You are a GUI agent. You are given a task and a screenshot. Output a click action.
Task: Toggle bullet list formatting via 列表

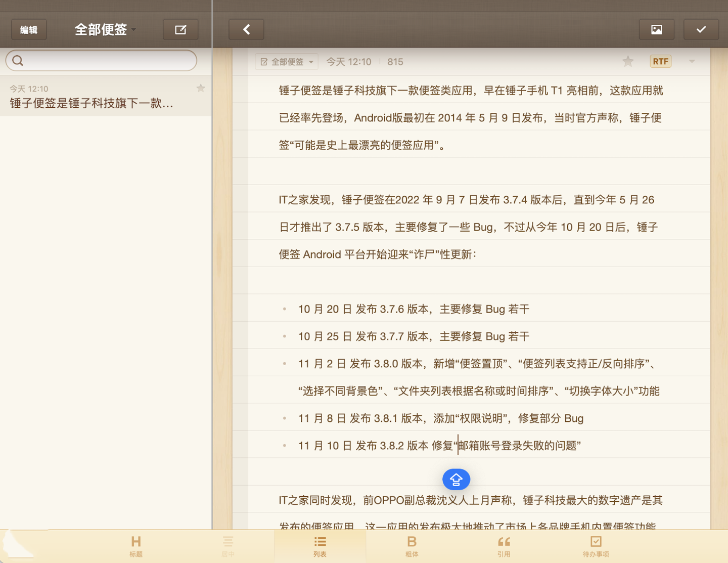pos(320,546)
